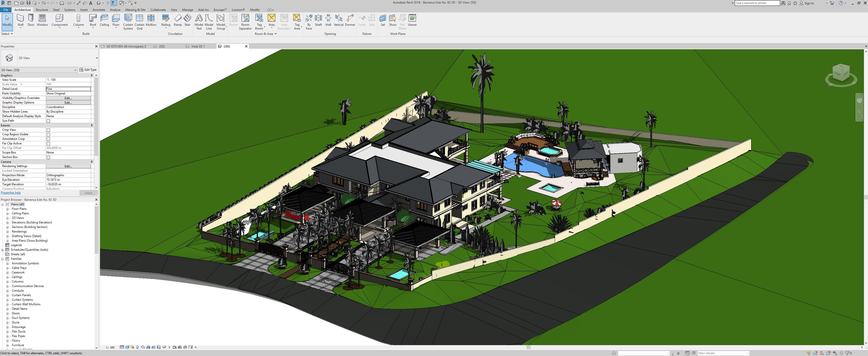Activate the Stair tool in Circulation
868x356 pixels.
pos(187,20)
